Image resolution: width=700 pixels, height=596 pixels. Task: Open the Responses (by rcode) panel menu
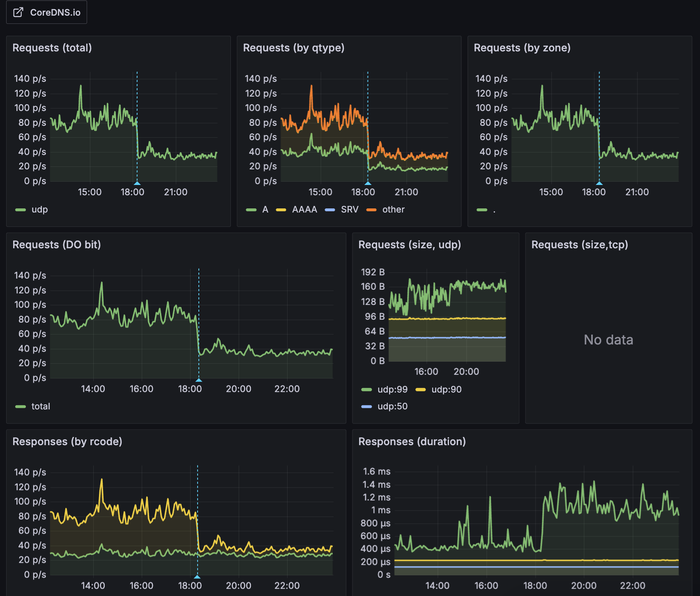coord(68,441)
